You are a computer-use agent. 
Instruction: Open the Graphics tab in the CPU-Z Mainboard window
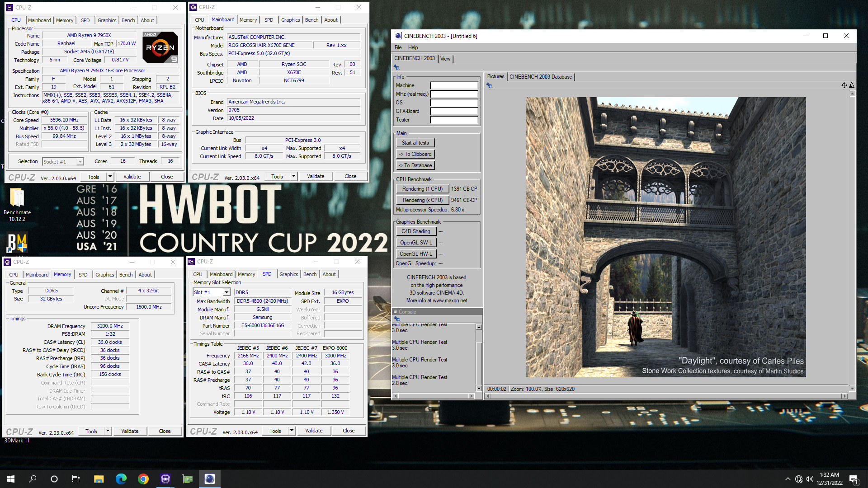point(290,20)
